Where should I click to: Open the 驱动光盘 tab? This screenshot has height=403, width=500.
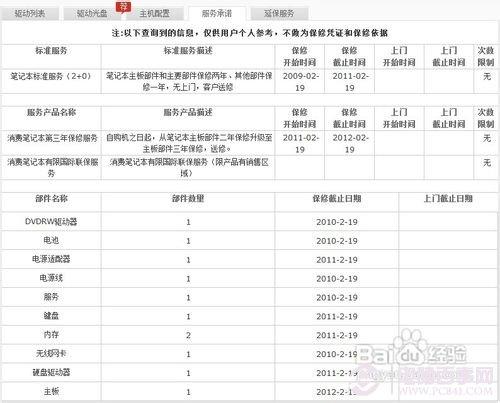(x=92, y=13)
